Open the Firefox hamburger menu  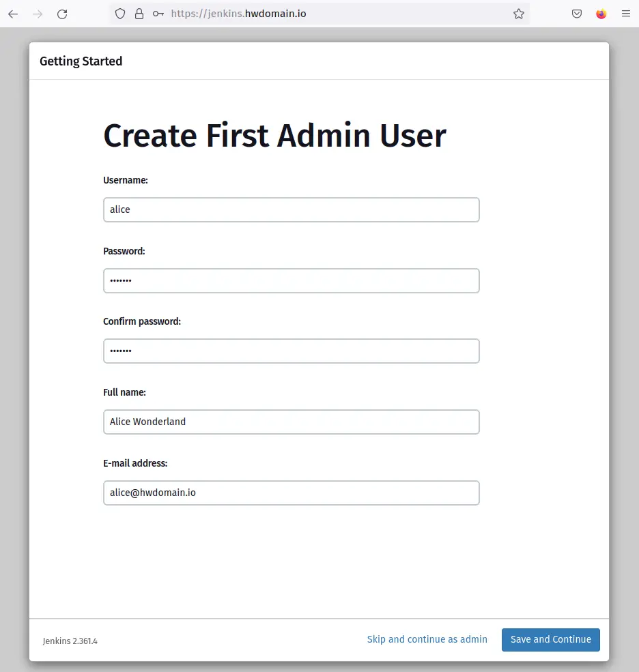pos(626,14)
